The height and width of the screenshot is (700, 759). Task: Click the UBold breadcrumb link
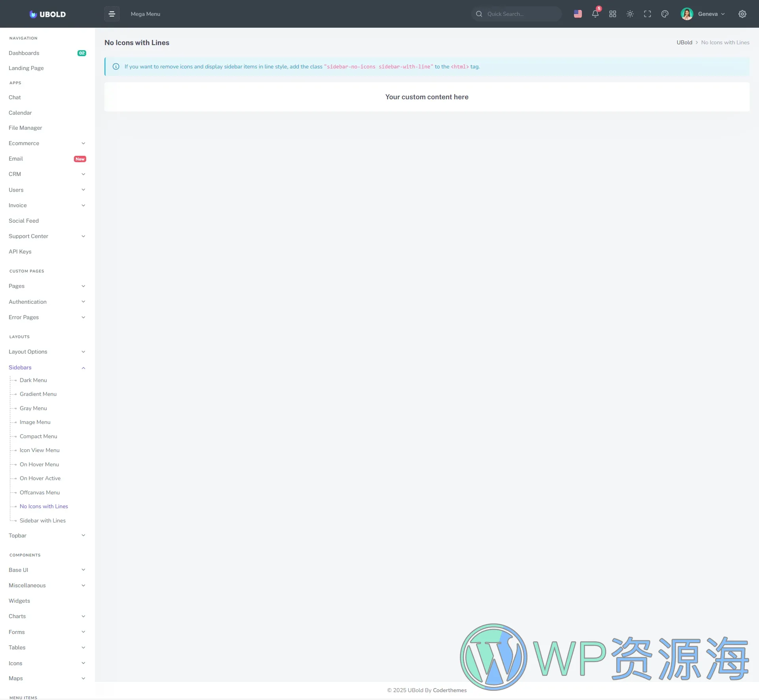pyautogui.click(x=684, y=42)
